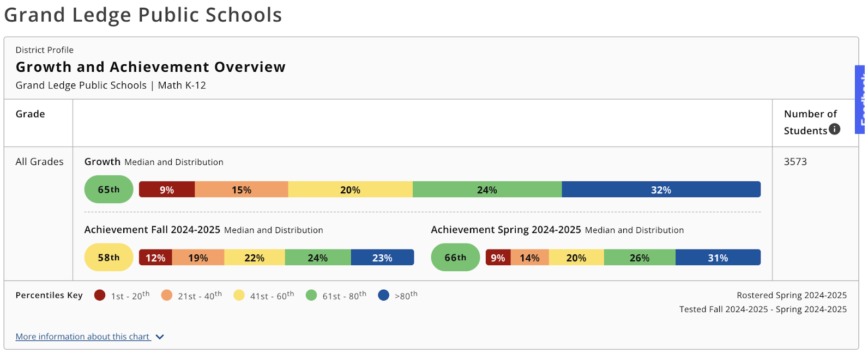
Task: Select the 31% blue spring achievement segment
Action: point(718,258)
